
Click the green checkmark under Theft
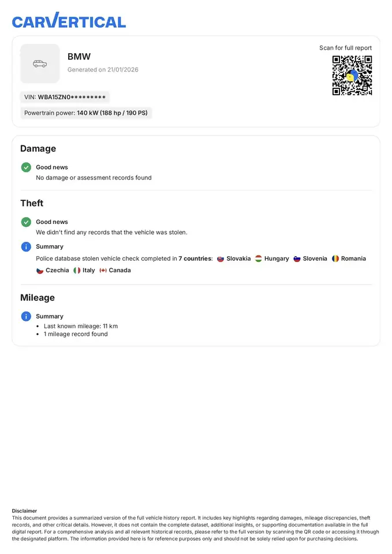26,222
